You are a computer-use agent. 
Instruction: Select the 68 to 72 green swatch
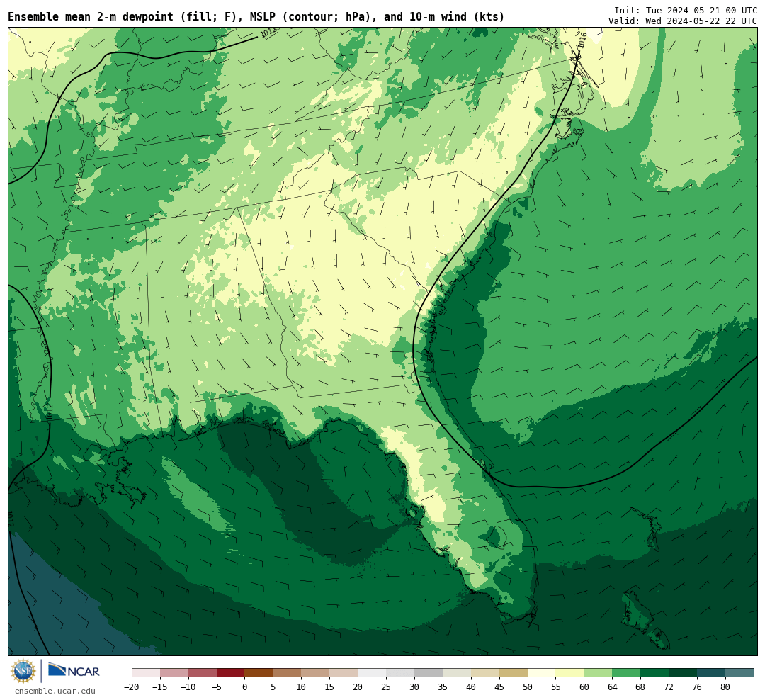point(655,672)
